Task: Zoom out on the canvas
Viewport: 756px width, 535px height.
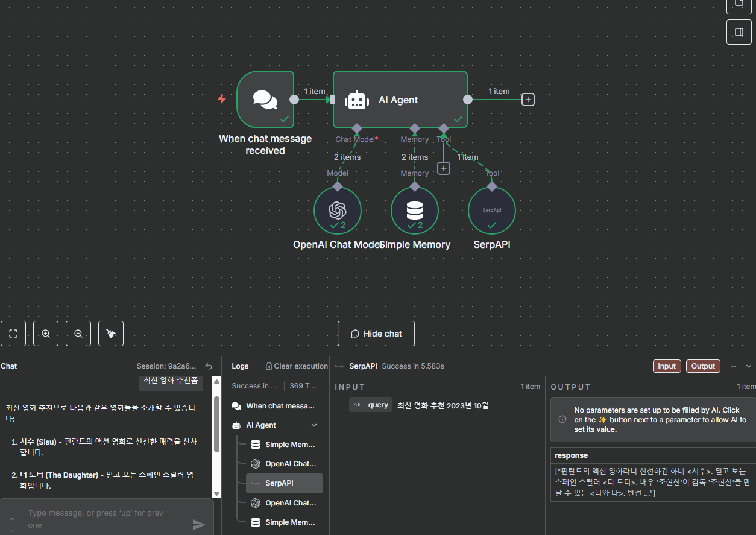Action: [78, 334]
